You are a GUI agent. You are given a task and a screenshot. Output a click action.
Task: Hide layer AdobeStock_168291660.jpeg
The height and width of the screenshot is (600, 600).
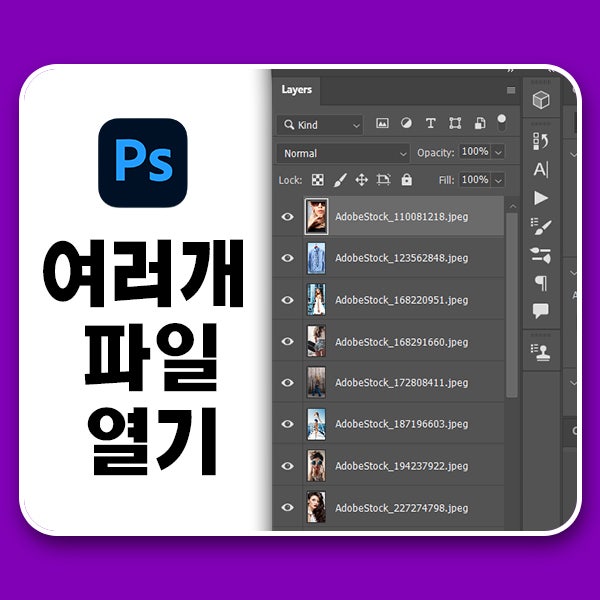pos(287,341)
